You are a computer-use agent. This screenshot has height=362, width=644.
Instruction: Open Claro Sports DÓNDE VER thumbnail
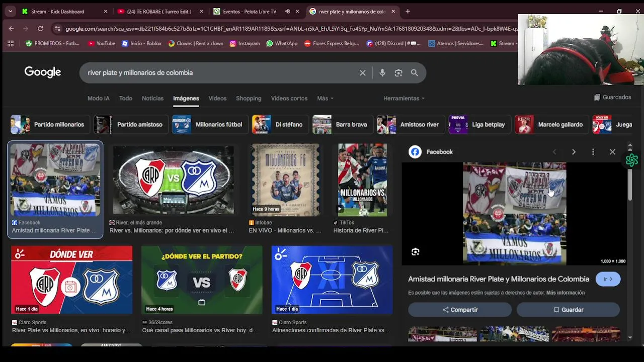(72, 280)
